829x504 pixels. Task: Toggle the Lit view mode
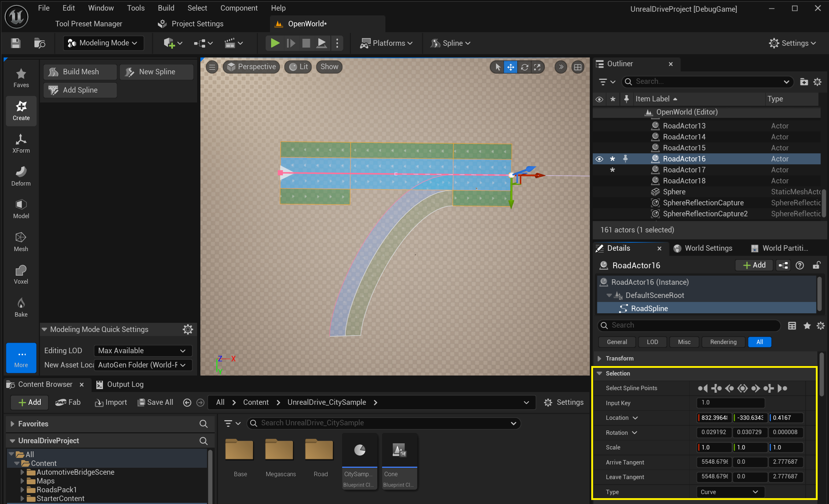click(x=298, y=67)
